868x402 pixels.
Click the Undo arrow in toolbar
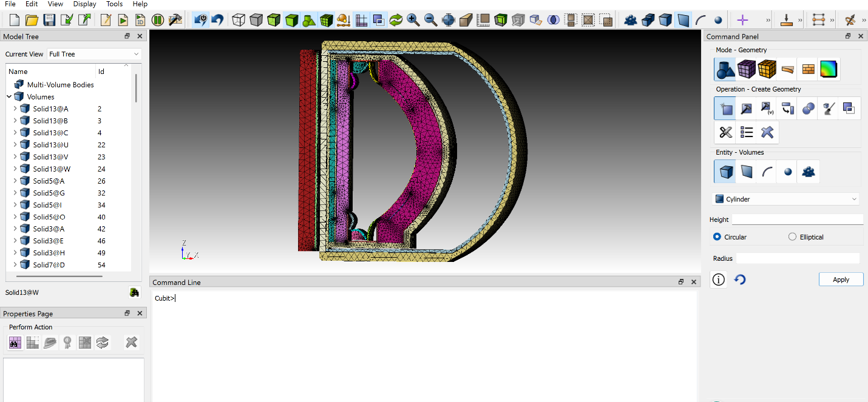[217, 20]
